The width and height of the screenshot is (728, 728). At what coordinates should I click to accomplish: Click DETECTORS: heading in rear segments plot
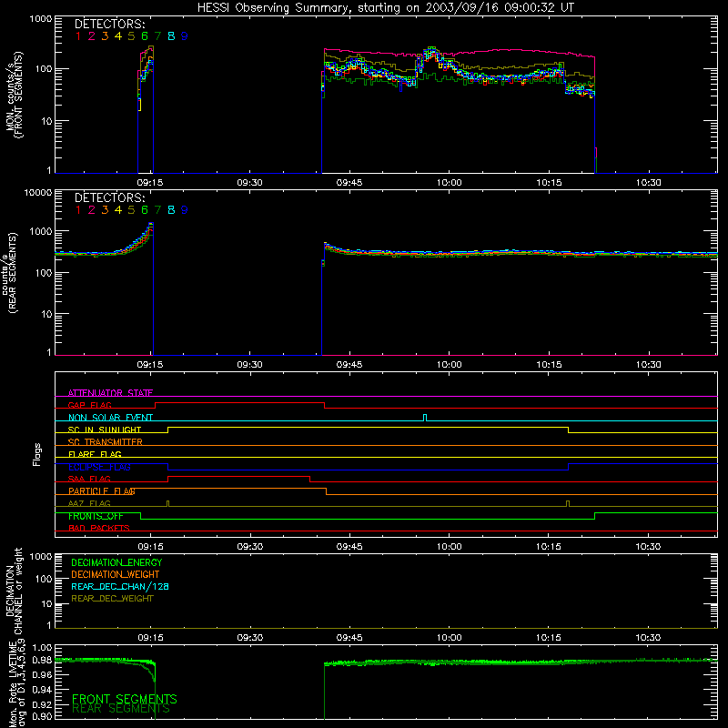click(x=110, y=198)
